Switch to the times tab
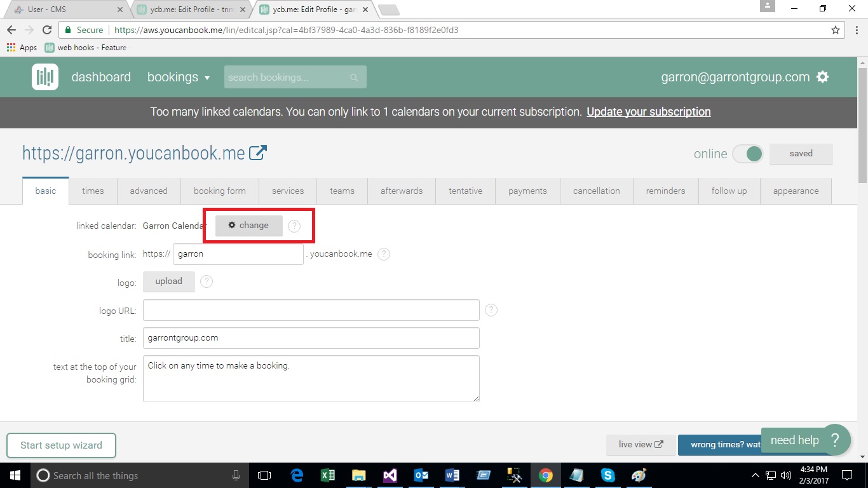Viewport: 868px width, 488px height. [93, 191]
